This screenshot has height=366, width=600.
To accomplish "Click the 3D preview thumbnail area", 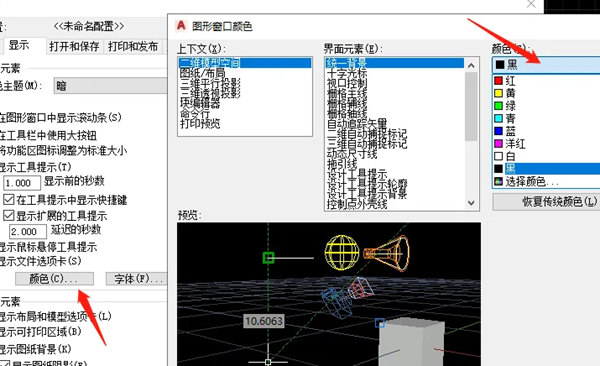I will click(329, 294).
